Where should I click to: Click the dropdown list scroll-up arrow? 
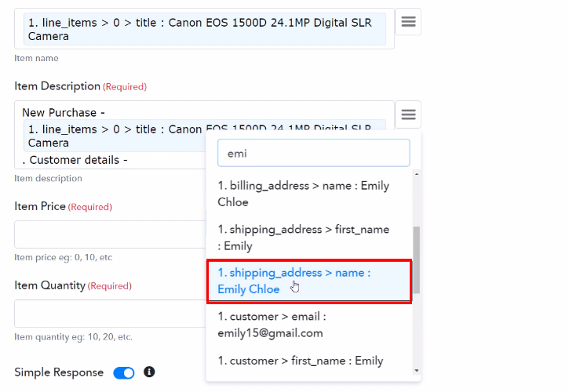point(417,174)
